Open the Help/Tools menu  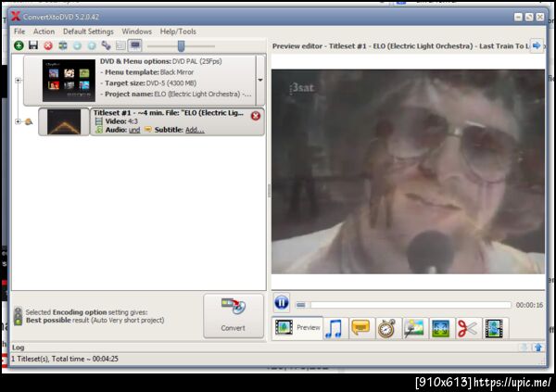178,32
